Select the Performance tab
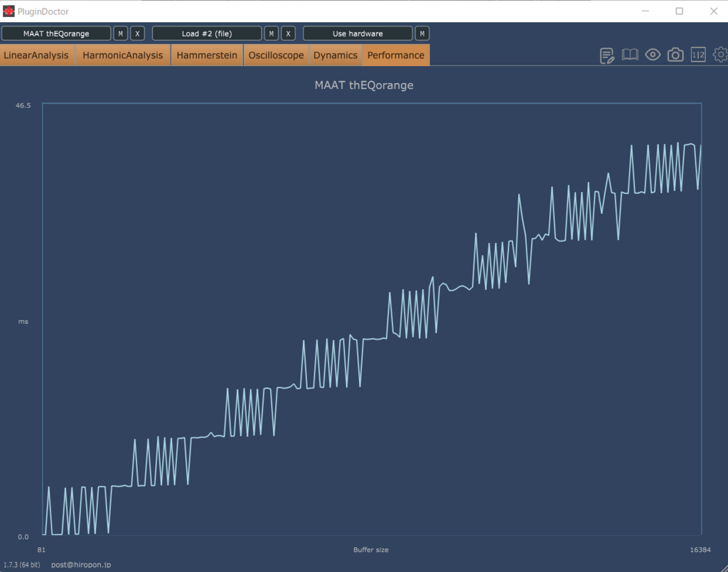Screen dimensions: 728x572 click(x=396, y=55)
